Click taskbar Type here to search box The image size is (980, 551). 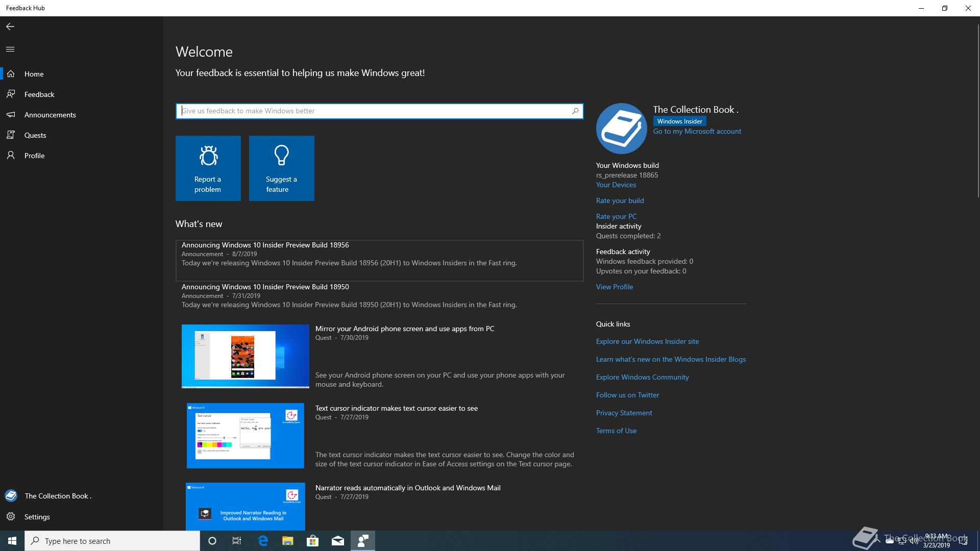tap(112, 541)
